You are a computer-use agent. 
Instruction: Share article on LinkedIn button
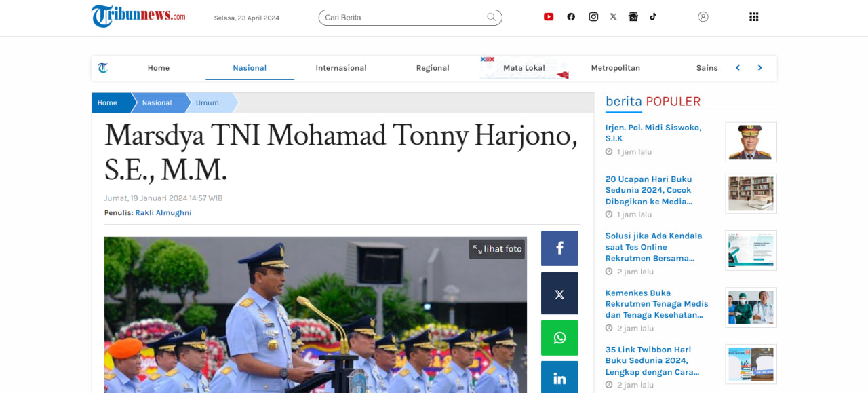tap(559, 378)
